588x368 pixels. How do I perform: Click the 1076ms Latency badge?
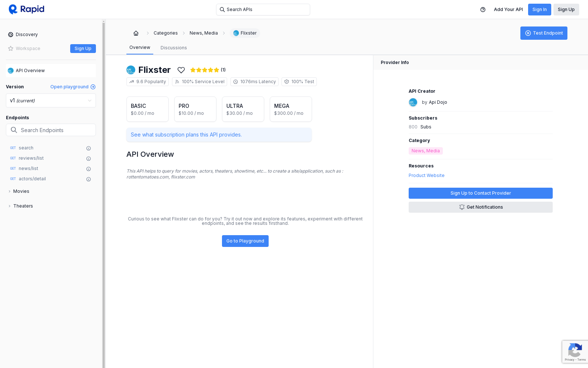tap(254, 82)
